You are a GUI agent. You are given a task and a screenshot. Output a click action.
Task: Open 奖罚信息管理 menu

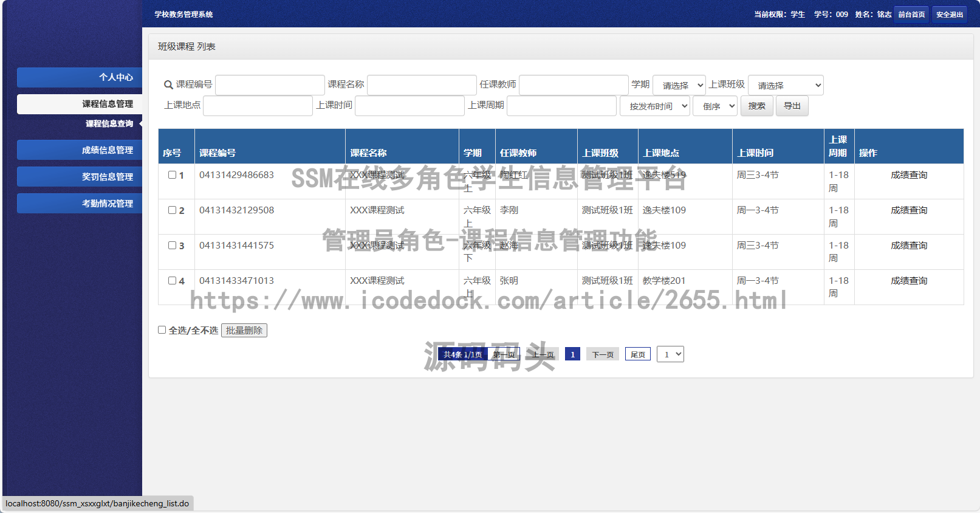click(80, 177)
